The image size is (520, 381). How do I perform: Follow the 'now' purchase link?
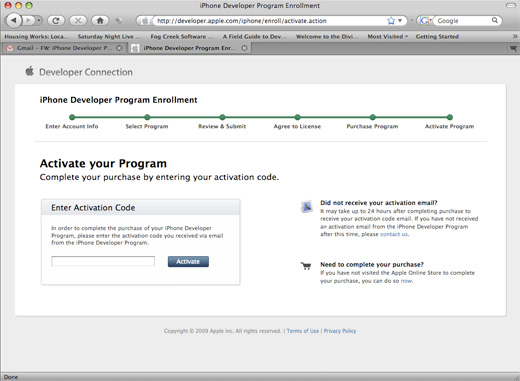[x=406, y=281]
